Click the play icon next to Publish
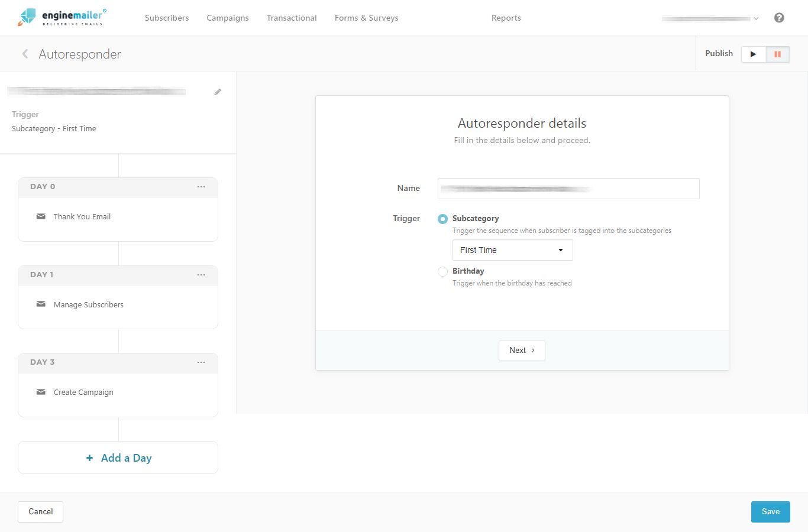The height and width of the screenshot is (532, 808). [753, 54]
